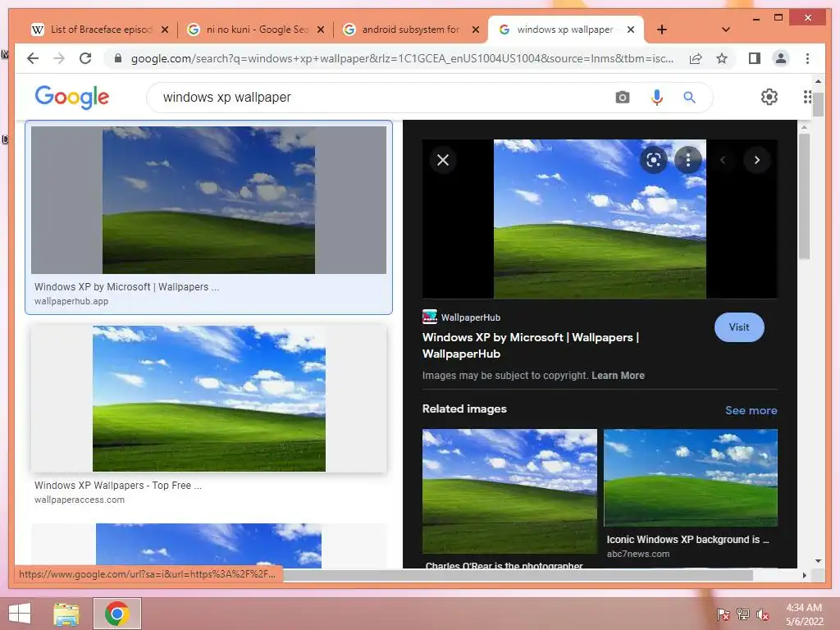This screenshot has width=840, height=630.
Task: Open network status in system tray
Action: point(742,614)
